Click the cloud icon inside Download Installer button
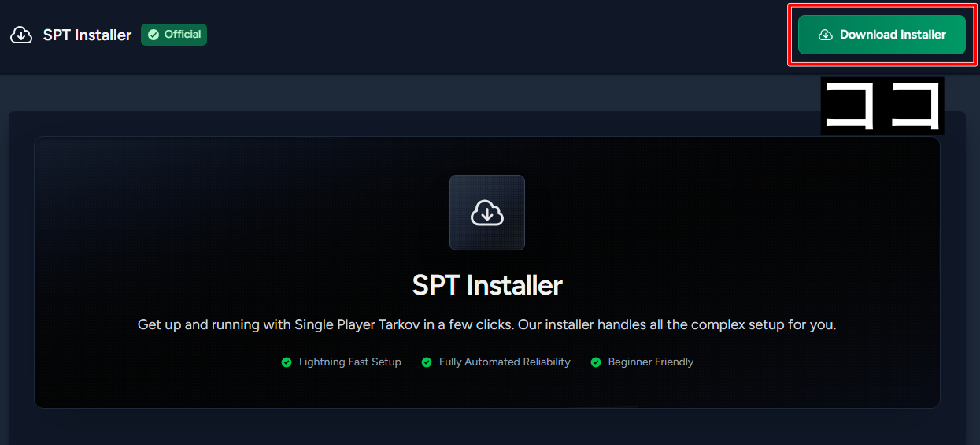 click(826, 35)
